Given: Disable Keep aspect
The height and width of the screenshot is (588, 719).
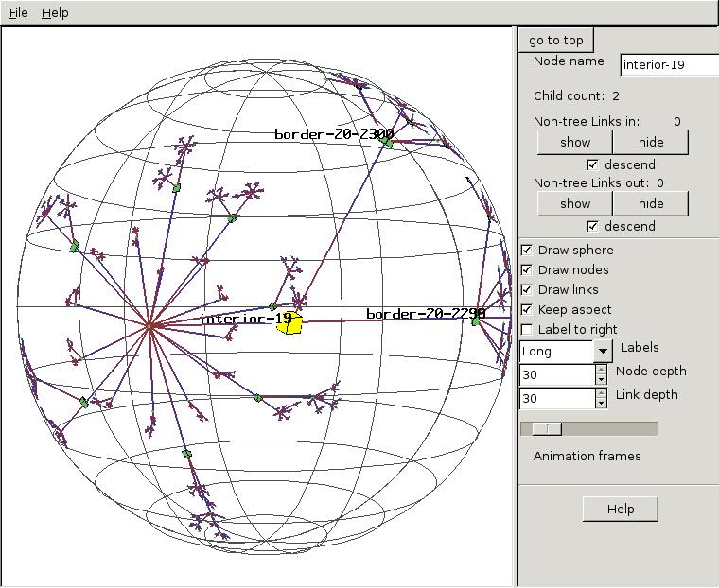Looking at the screenshot, I should point(527,310).
